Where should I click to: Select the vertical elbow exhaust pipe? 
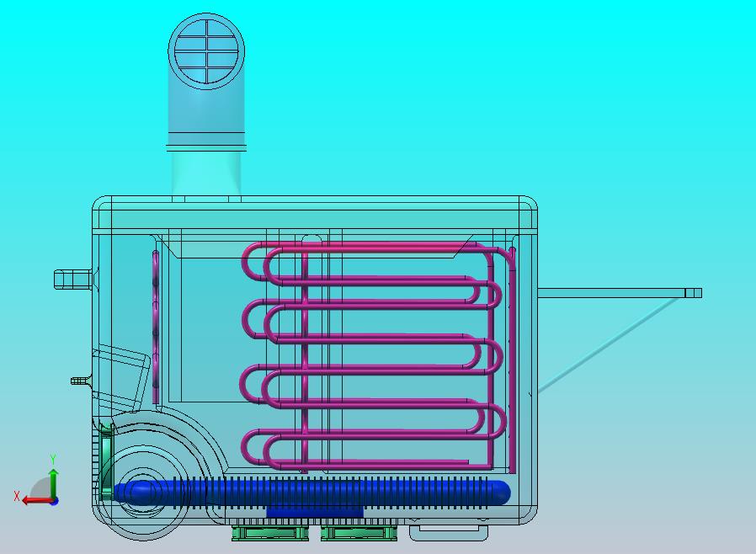coord(206,106)
